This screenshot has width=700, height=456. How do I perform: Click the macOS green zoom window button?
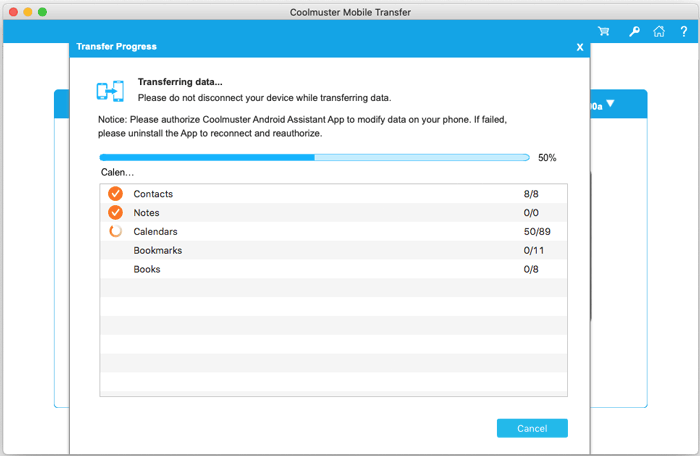(x=42, y=12)
